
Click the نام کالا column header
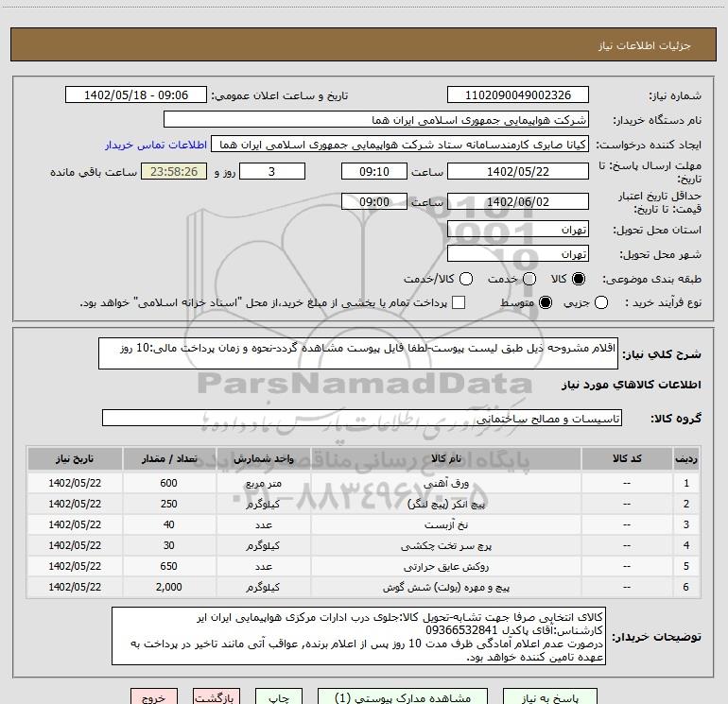pyautogui.click(x=455, y=458)
